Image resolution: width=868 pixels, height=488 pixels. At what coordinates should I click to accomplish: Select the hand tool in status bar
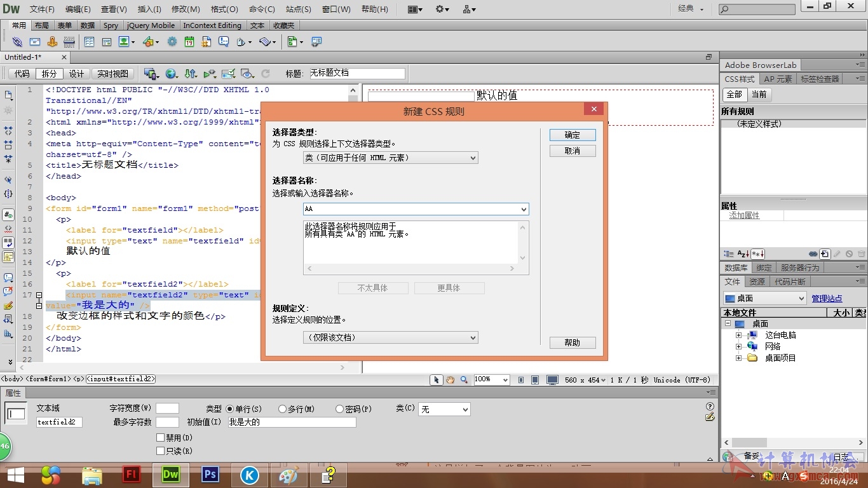click(450, 380)
